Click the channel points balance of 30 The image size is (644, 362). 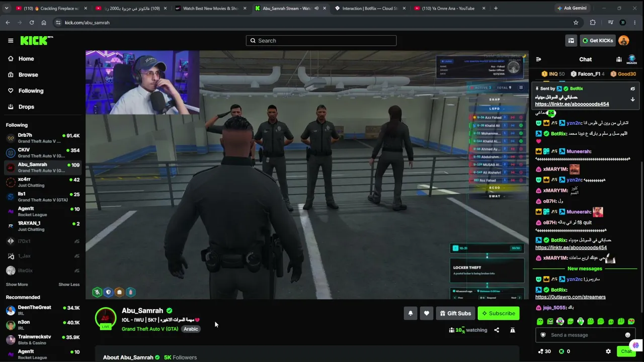coord(544,351)
